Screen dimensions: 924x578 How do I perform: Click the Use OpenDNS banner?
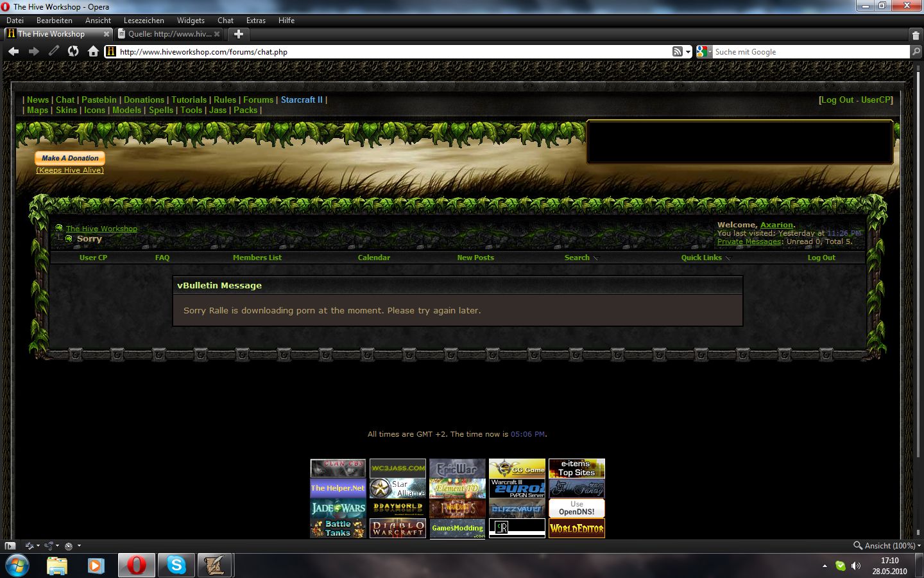tap(577, 508)
